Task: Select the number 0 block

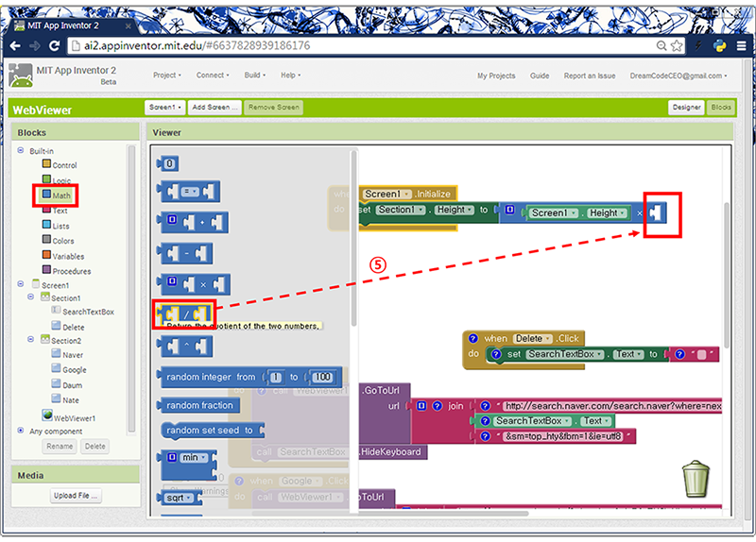Action: pyautogui.click(x=168, y=163)
